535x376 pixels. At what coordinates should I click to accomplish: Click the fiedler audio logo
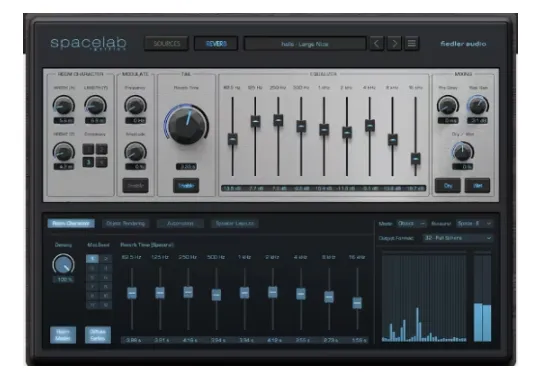(463, 44)
